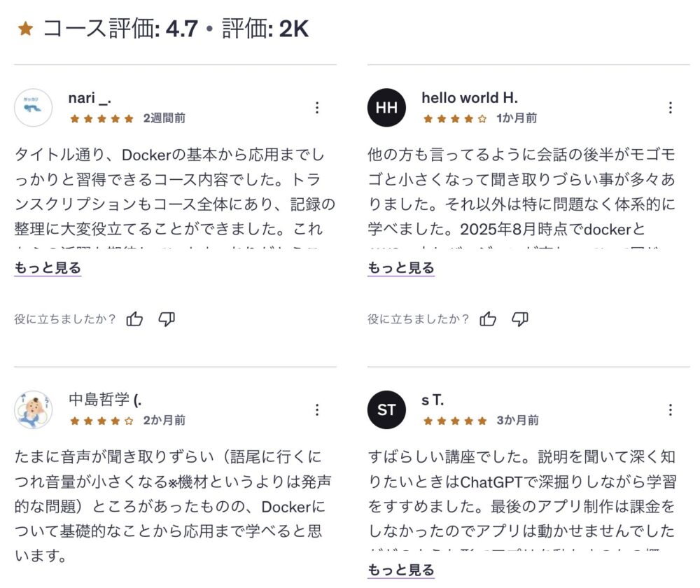Screen dimensions: 700x588
Task: Open options menu for hello world H. review
Action: click(x=670, y=108)
